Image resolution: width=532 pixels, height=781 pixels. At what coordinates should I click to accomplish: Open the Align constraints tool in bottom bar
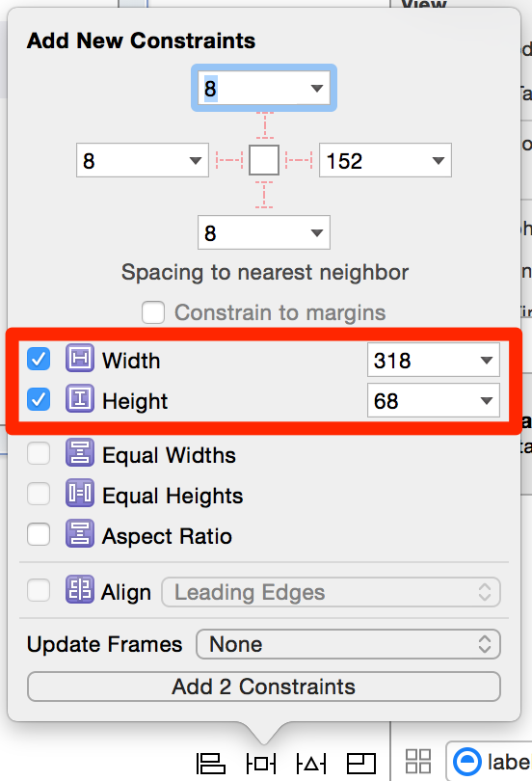pyautogui.click(x=211, y=763)
